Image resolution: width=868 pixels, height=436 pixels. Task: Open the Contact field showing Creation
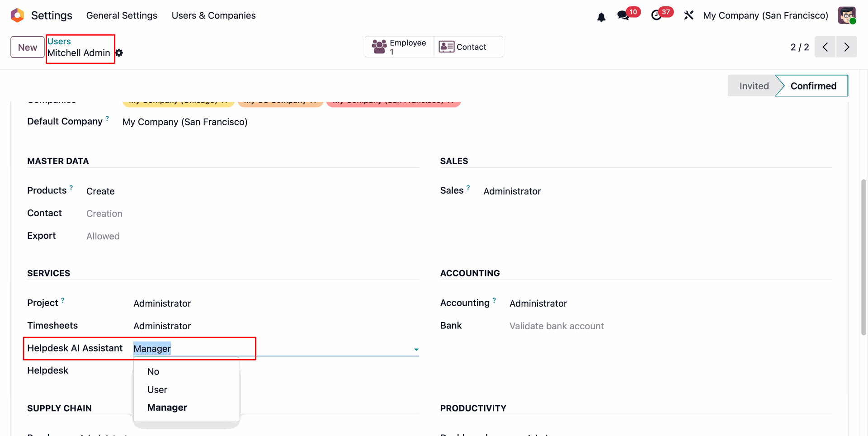point(104,213)
